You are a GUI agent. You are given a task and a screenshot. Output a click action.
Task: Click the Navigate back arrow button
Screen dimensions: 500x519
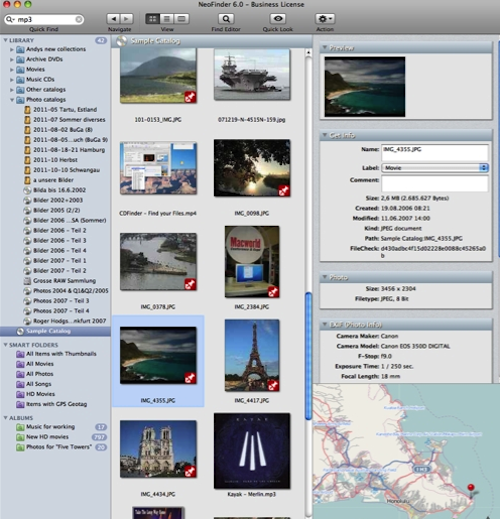pos(113,19)
